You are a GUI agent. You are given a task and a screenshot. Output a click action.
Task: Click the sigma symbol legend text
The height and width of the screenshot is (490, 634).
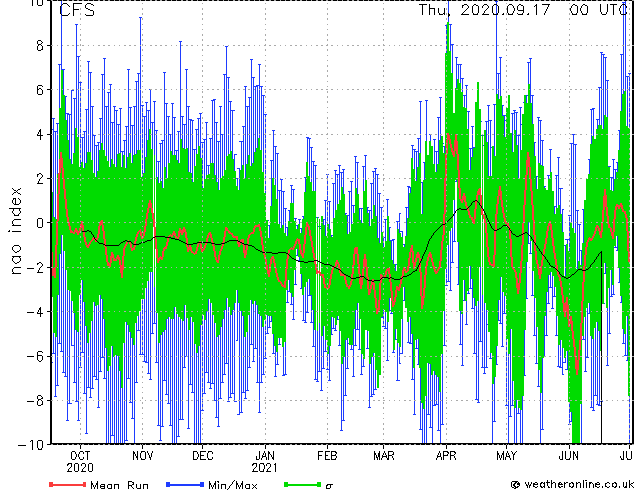[329, 486]
